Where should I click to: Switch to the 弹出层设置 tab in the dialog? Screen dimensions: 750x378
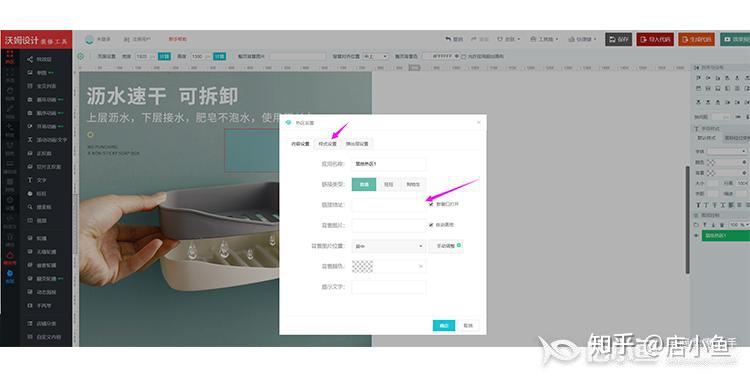coord(357,144)
